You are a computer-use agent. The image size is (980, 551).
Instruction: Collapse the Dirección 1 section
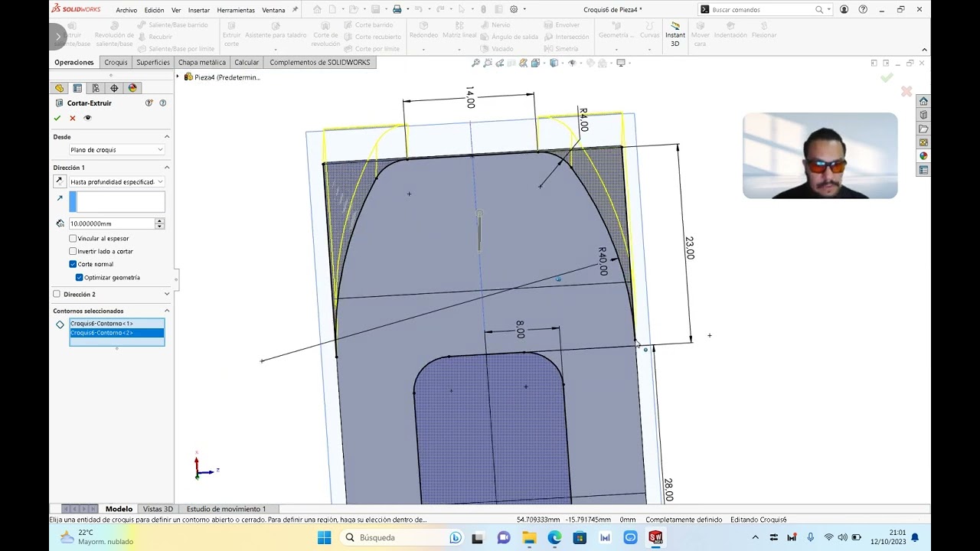(x=167, y=168)
